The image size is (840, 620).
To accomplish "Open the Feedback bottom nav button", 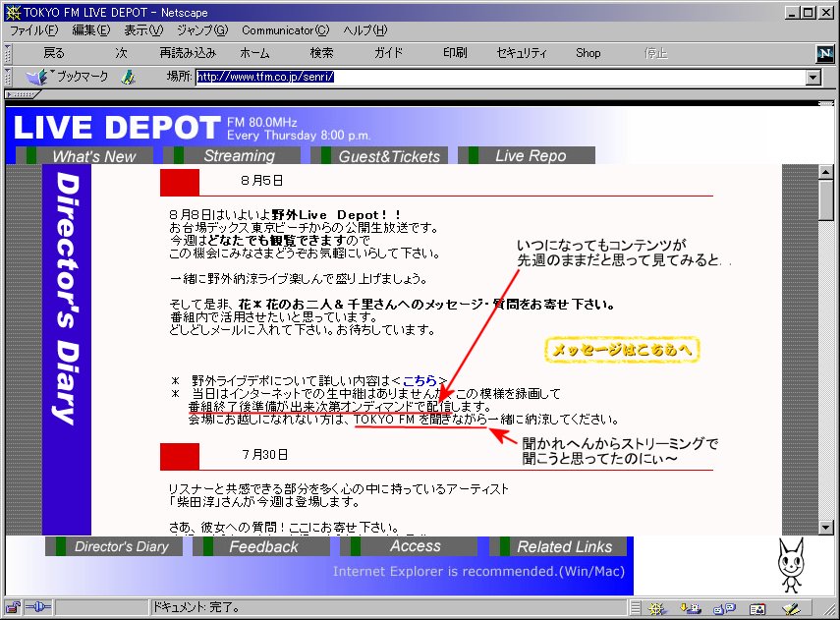I will coord(261,546).
